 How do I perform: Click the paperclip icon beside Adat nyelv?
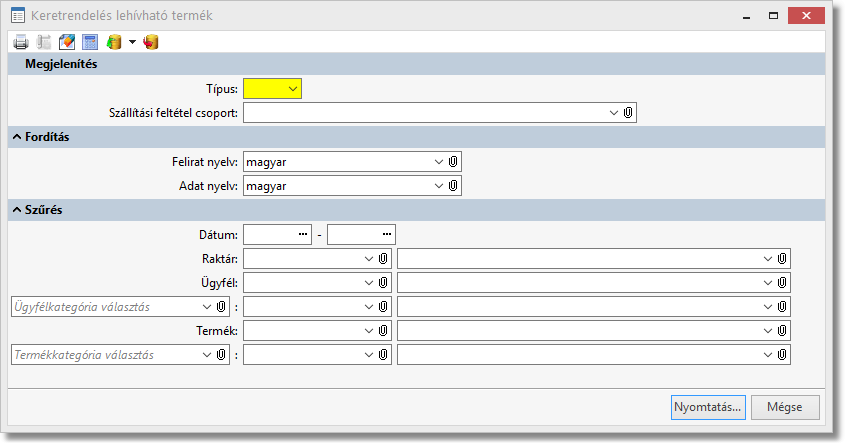point(453,185)
